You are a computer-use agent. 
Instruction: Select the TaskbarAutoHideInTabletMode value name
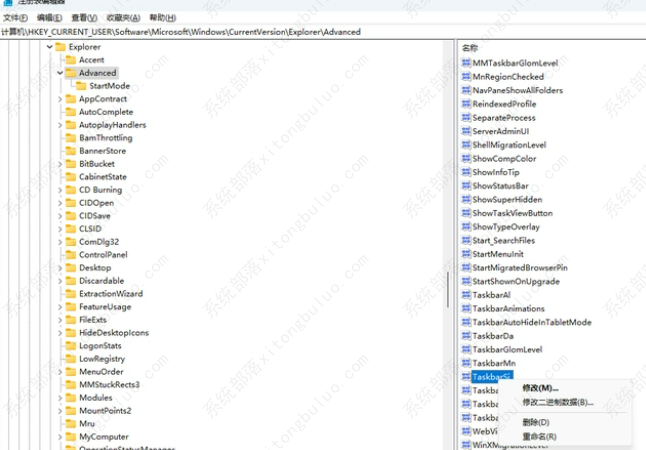pyautogui.click(x=532, y=322)
